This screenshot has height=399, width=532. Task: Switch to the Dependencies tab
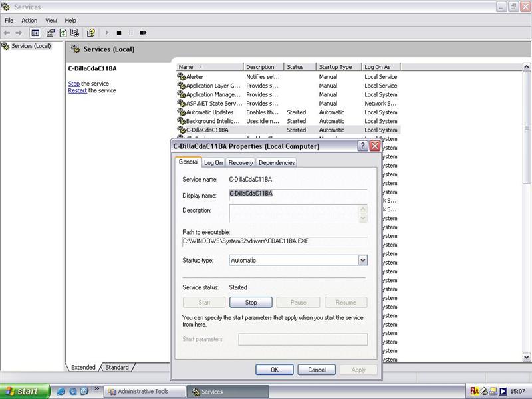pos(277,162)
